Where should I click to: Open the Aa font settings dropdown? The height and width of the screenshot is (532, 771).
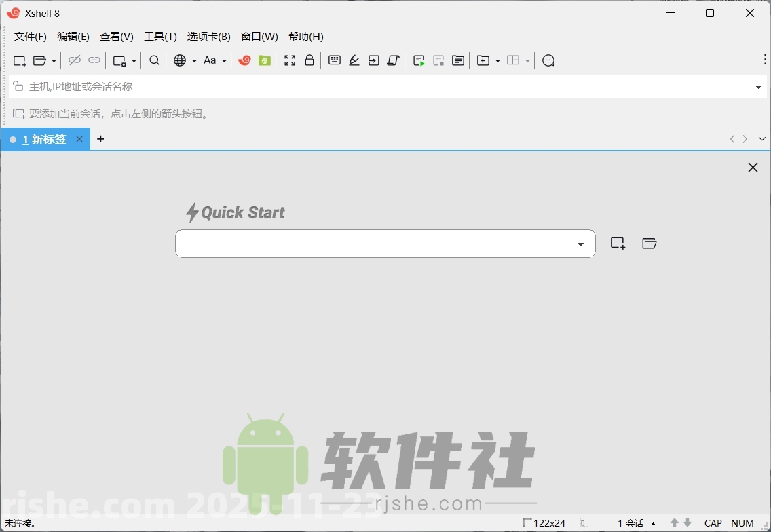pos(214,60)
